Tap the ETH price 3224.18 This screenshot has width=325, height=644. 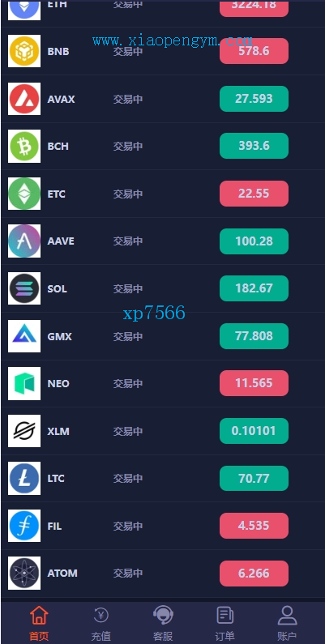[x=254, y=8]
